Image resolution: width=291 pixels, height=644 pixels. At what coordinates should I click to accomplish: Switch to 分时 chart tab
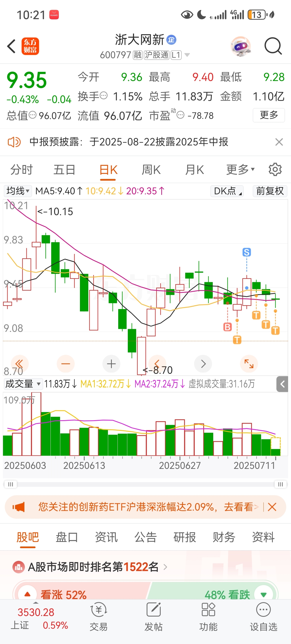[x=22, y=169]
